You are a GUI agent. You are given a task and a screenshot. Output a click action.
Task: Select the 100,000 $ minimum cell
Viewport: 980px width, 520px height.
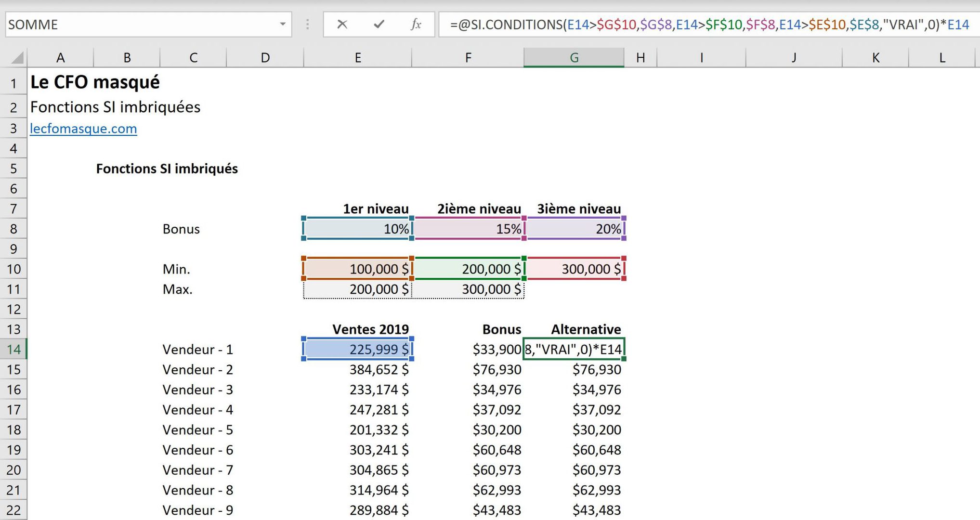tap(357, 269)
